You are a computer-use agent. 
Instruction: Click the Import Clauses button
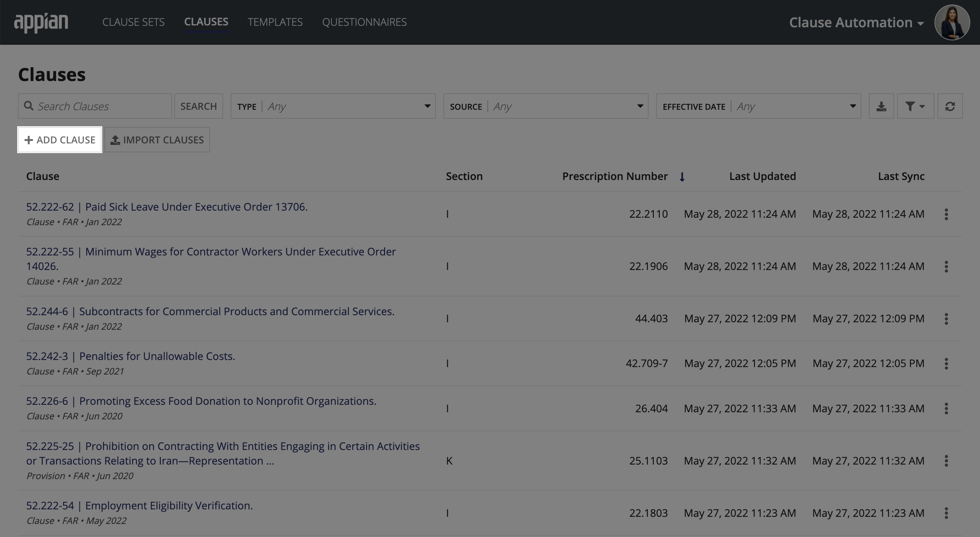(x=157, y=140)
